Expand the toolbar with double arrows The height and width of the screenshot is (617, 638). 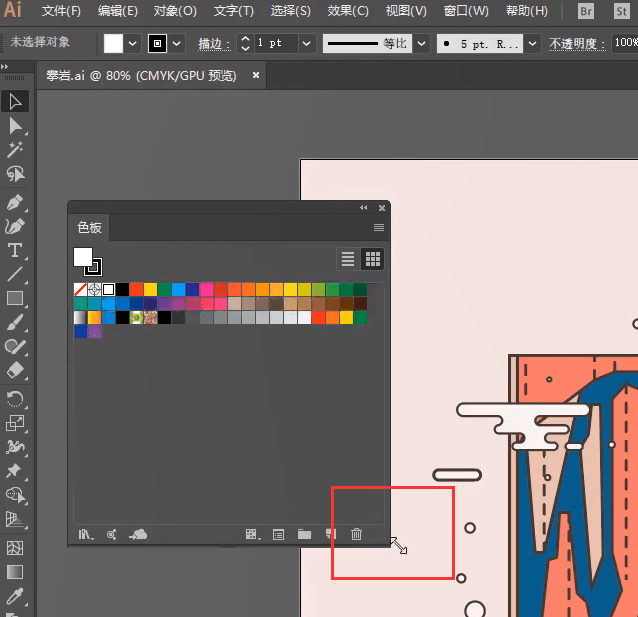[4, 66]
